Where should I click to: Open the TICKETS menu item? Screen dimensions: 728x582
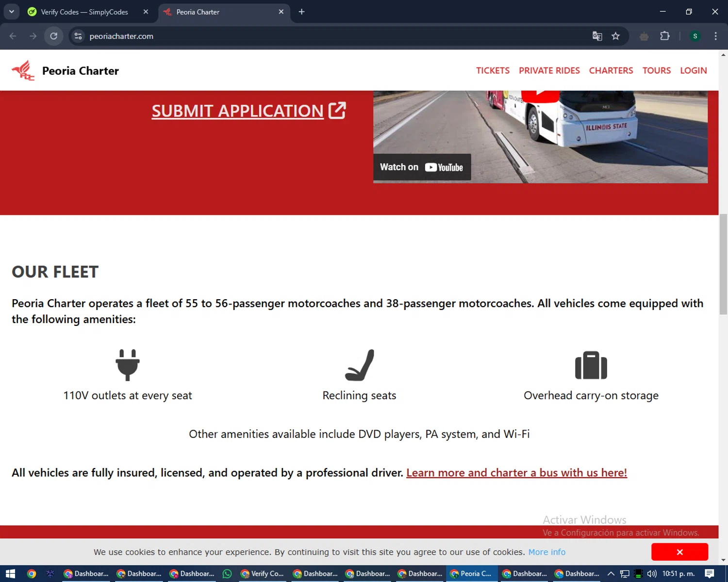click(493, 70)
